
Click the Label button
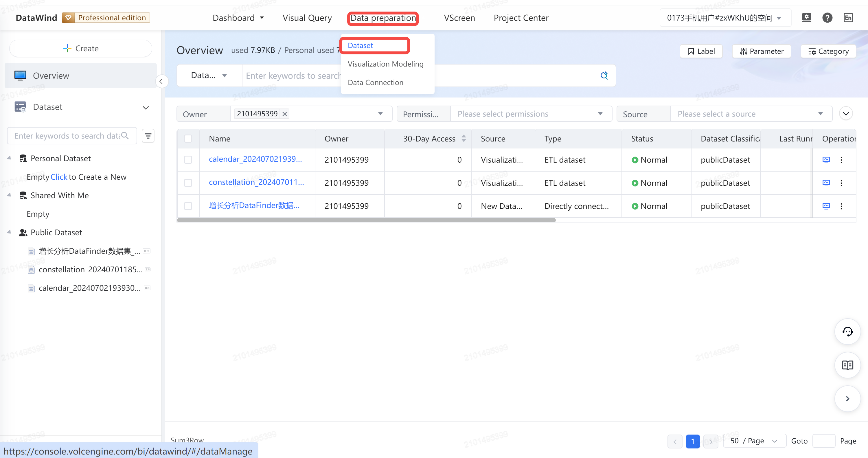(701, 51)
